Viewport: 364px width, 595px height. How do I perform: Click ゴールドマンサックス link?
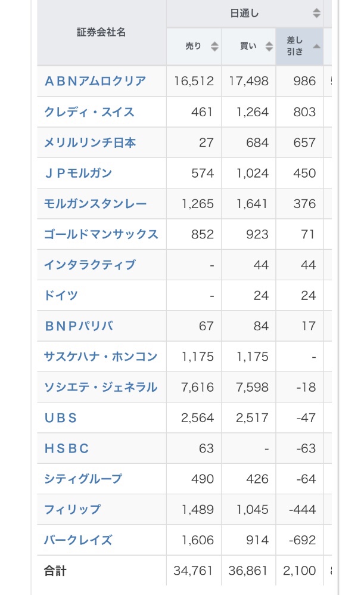(x=101, y=234)
